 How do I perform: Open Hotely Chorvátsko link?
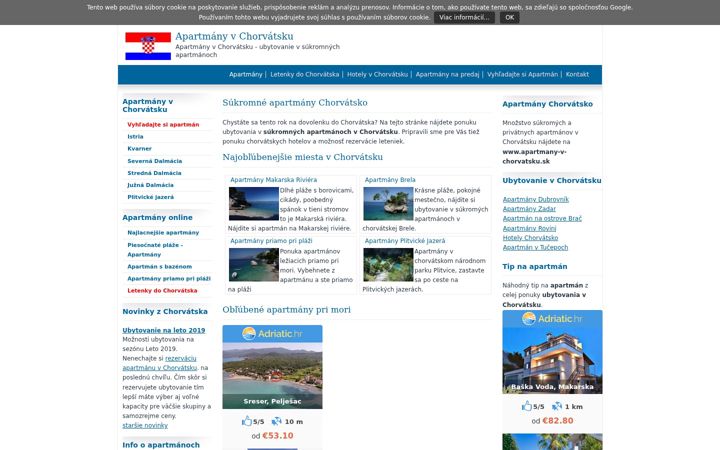(530, 238)
